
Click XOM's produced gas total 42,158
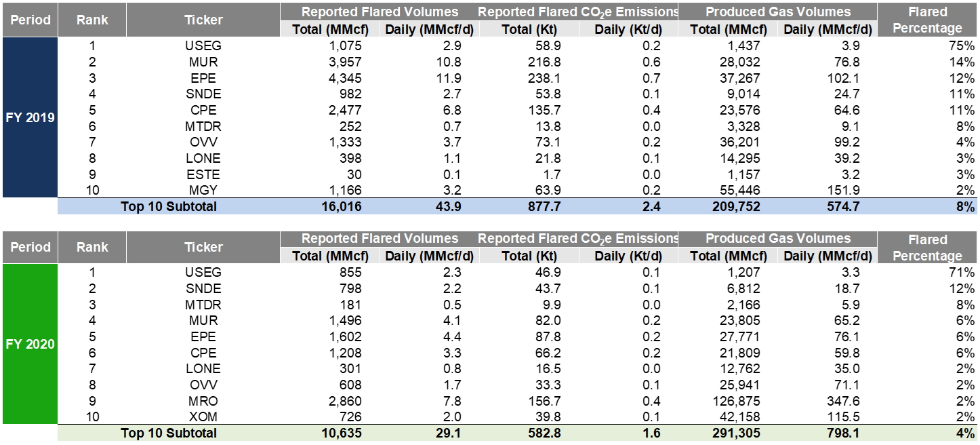point(741,417)
